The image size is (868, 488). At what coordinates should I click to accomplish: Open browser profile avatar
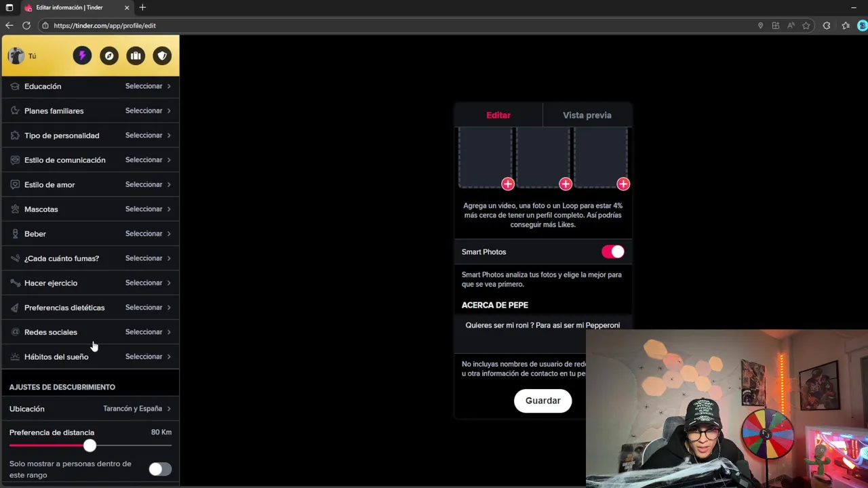pos(863,26)
